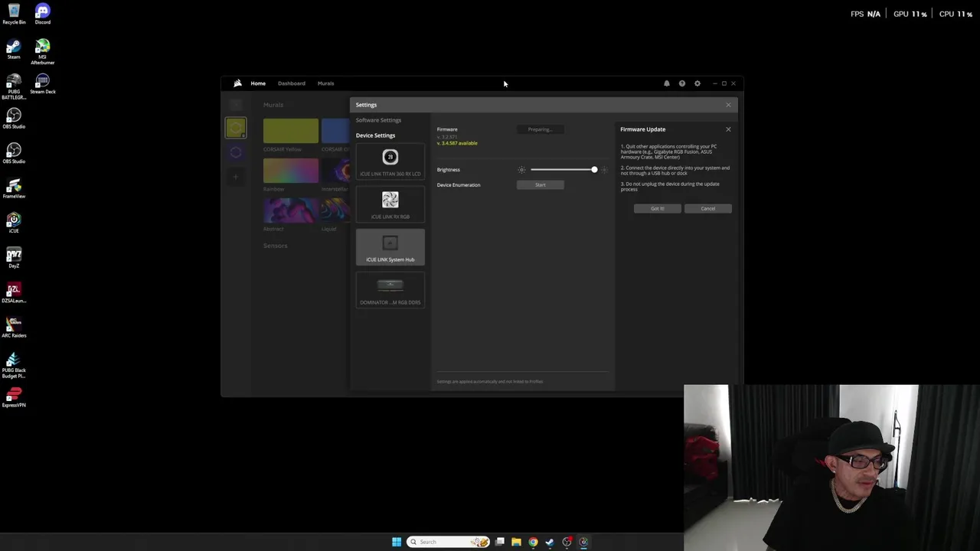The width and height of the screenshot is (980, 551).
Task: Add a new profile with the plus icon
Action: [x=236, y=177]
